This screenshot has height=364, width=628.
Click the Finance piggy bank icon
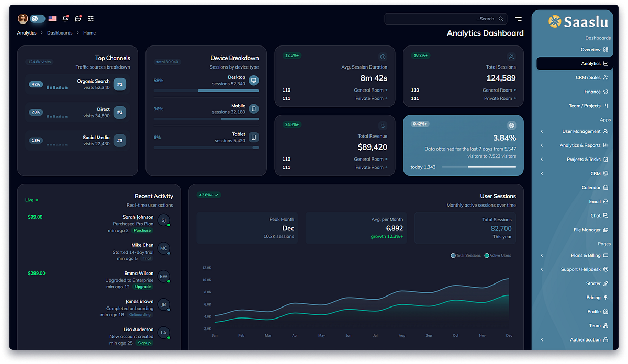coord(605,92)
